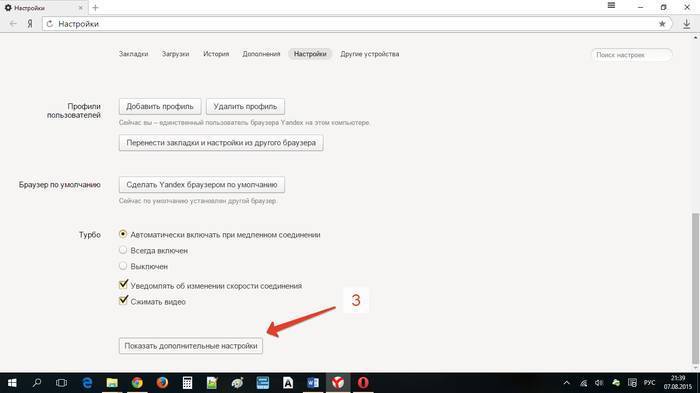This screenshot has height=393, width=700.
Task: Open Windows search magnifier icon
Action: pyautogui.click(x=37, y=383)
